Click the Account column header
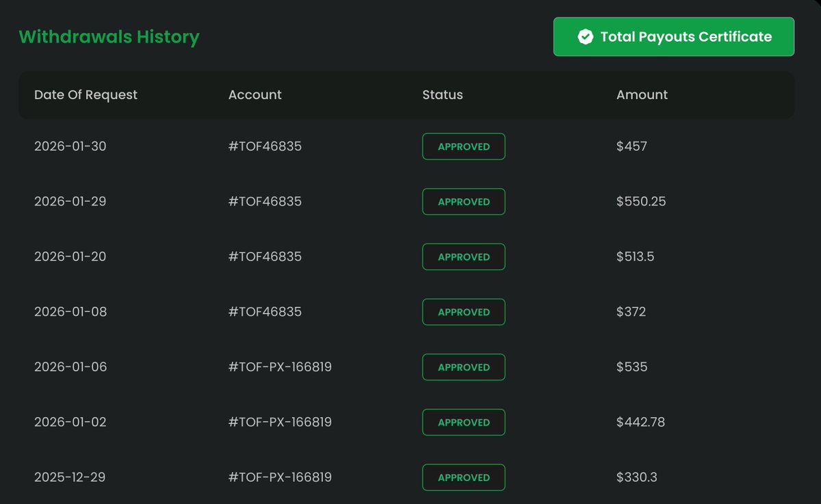The image size is (821, 504). 255,95
